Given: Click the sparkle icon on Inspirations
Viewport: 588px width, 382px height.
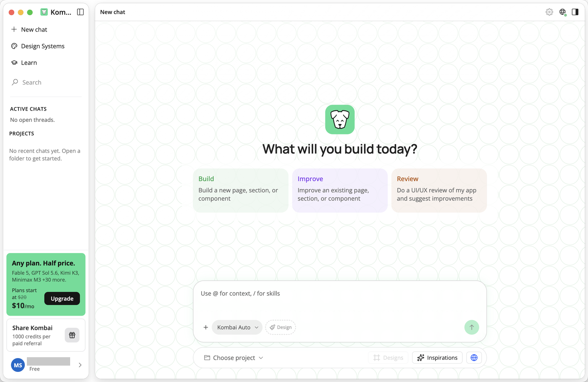Looking at the screenshot, I should pyautogui.click(x=421, y=358).
